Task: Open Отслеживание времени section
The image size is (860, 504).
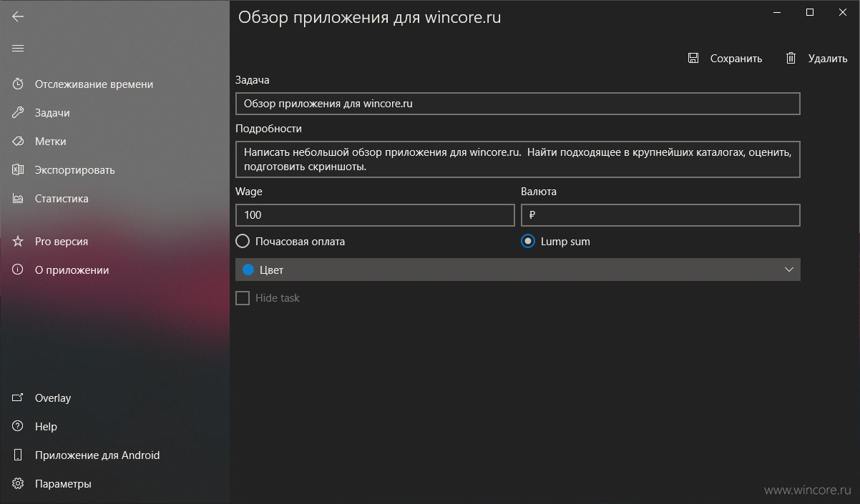Action: pyautogui.click(x=94, y=84)
